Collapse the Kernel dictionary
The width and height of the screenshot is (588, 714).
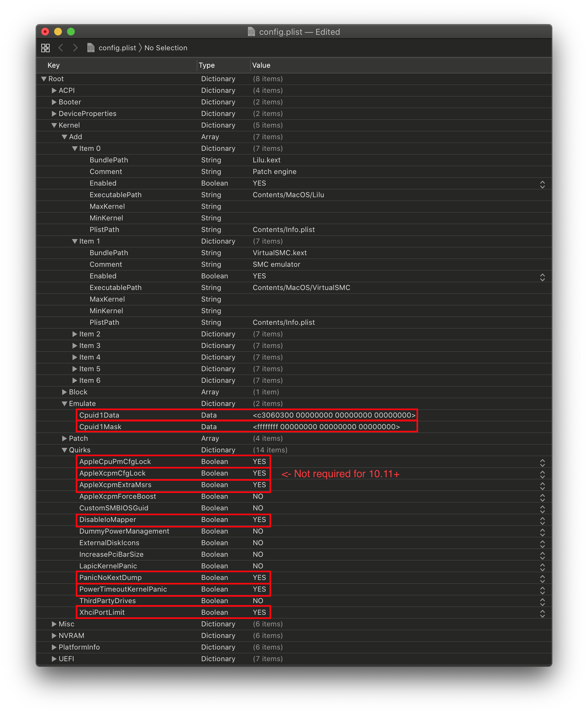click(54, 125)
